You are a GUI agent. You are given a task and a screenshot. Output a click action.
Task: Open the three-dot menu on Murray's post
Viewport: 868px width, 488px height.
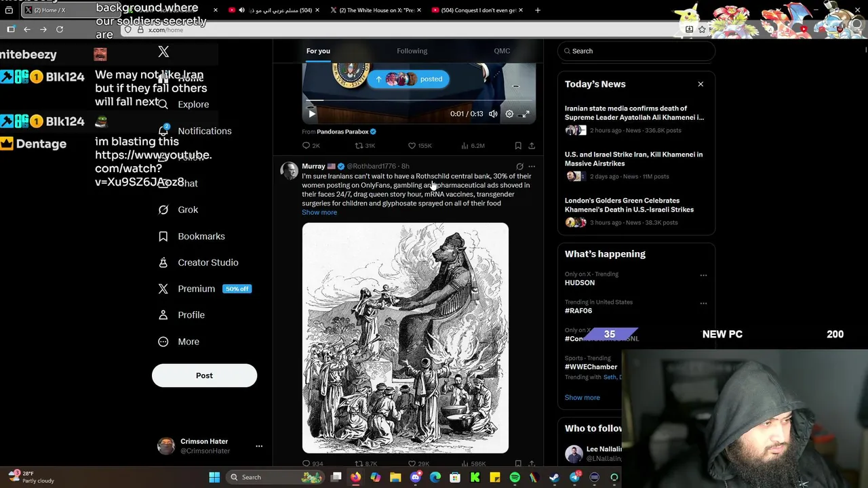(532, 166)
